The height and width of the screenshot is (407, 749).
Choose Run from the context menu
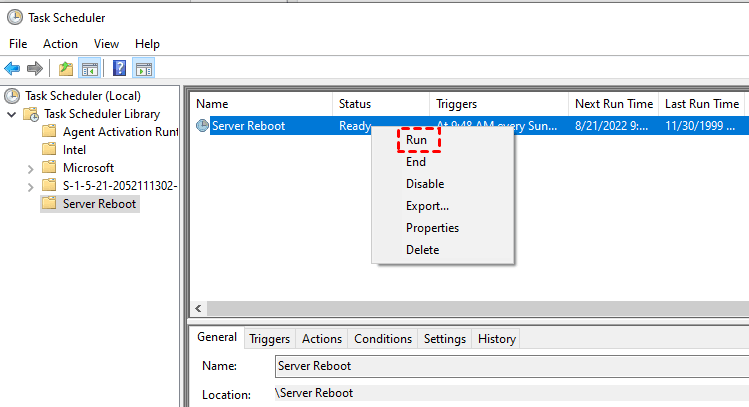[x=417, y=140]
